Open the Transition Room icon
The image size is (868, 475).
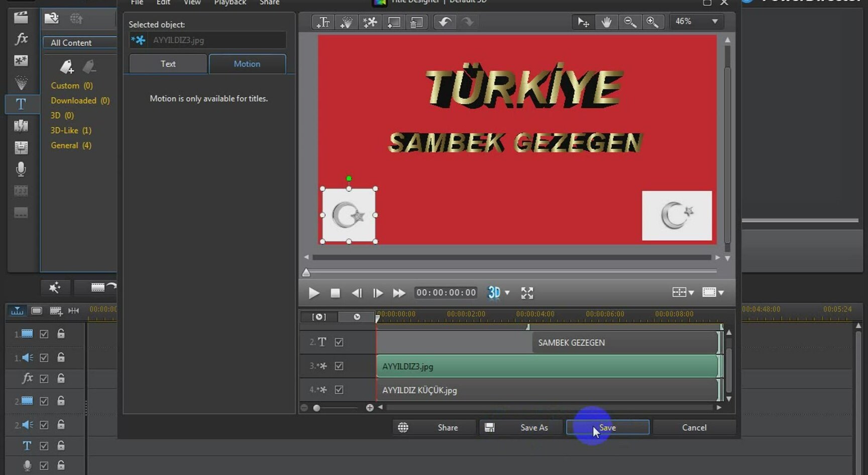pyautogui.click(x=21, y=126)
